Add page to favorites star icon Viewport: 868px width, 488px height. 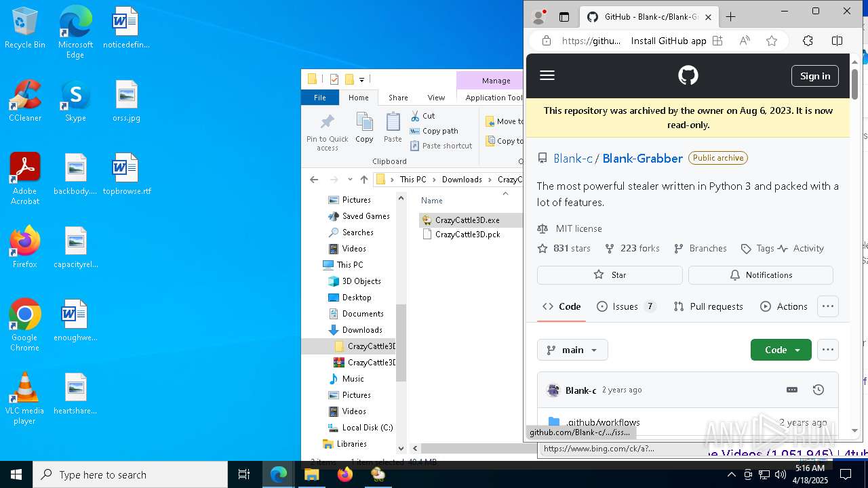[x=771, y=41]
